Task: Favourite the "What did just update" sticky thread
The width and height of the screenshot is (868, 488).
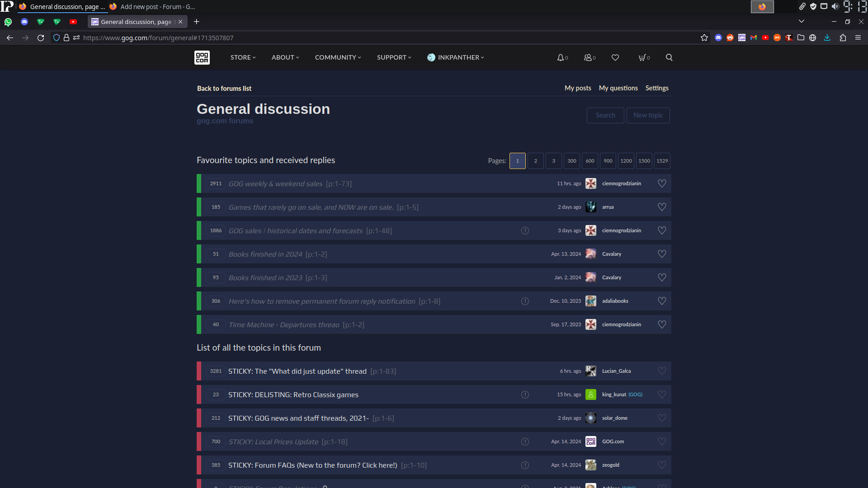Action: pos(662,371)
